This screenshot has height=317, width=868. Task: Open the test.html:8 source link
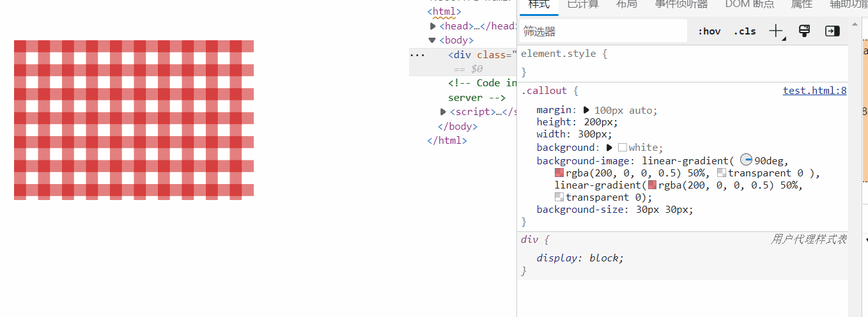coord(814,91)
